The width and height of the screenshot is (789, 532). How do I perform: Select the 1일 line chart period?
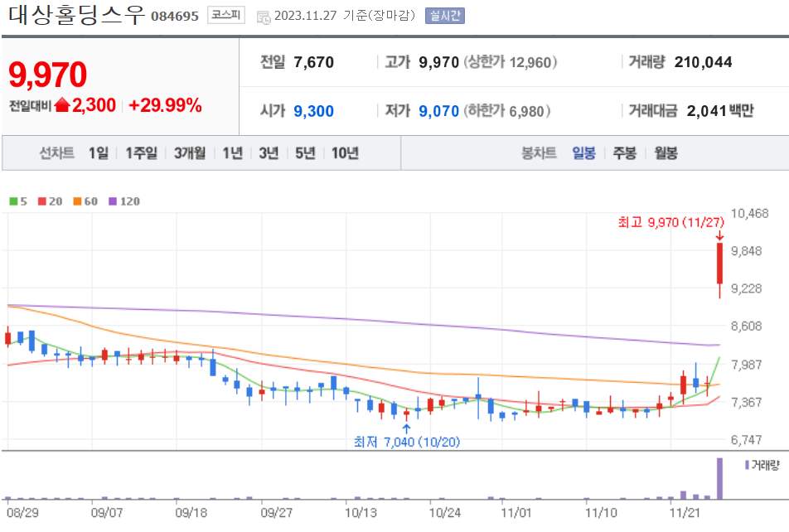pos(99,153)
